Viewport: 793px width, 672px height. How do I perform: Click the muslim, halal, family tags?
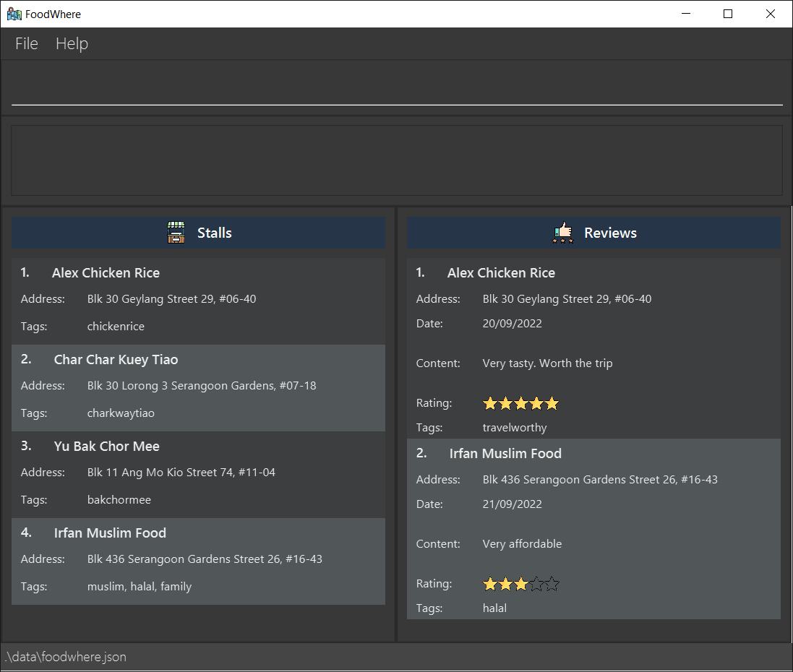click(140, 587)
